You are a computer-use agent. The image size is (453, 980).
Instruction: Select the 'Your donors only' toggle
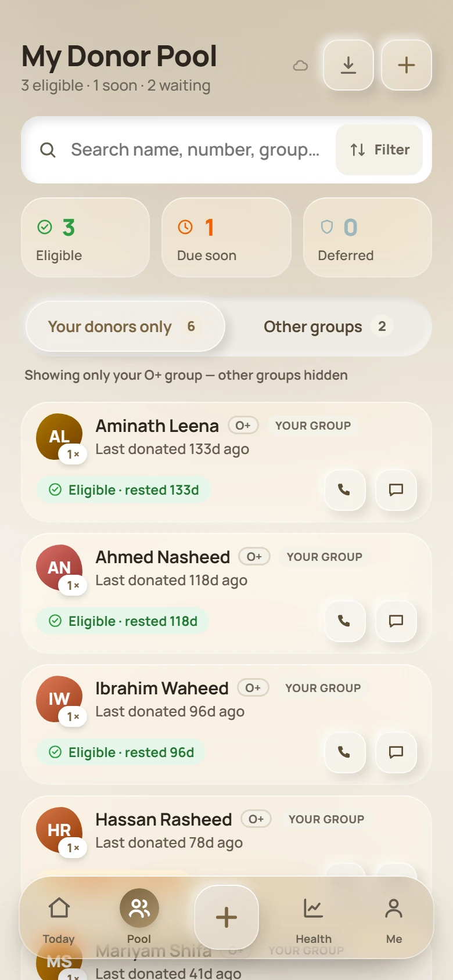pyautogui.click(x=125, y=326)
